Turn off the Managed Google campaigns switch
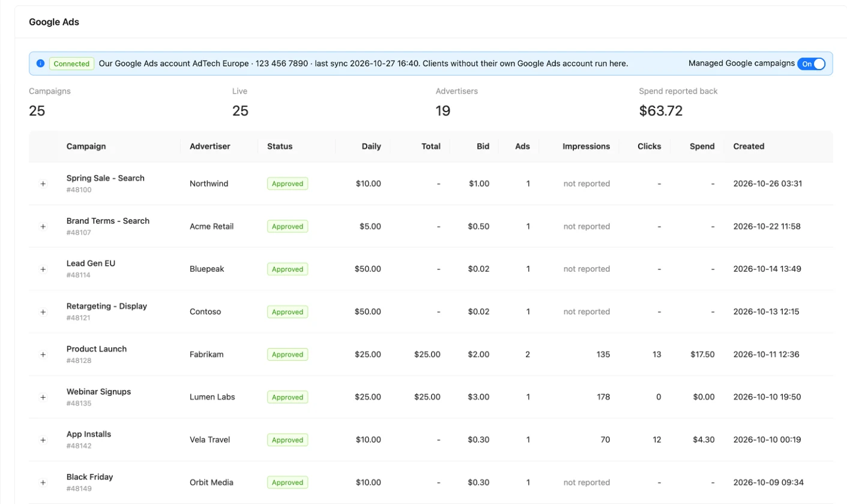 (x=811, y=64)
